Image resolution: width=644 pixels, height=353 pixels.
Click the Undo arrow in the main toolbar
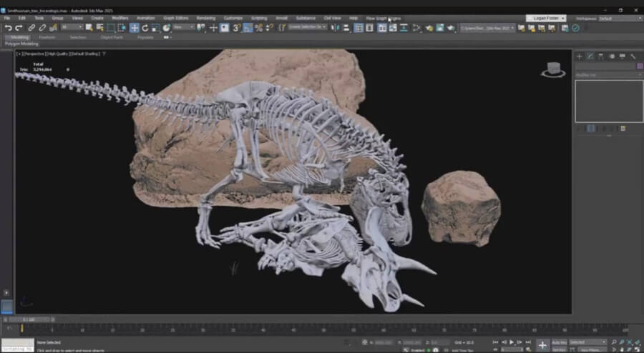[8, 28]
